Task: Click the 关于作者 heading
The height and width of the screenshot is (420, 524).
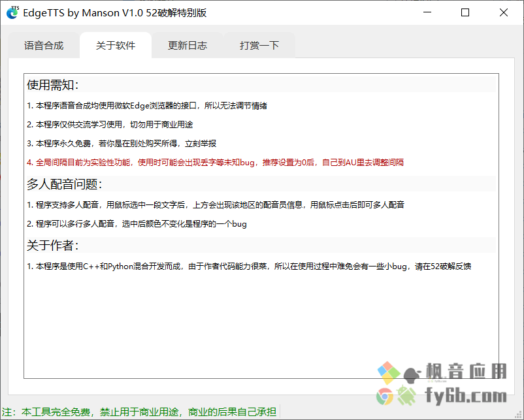Action: (x=53, y=246)
